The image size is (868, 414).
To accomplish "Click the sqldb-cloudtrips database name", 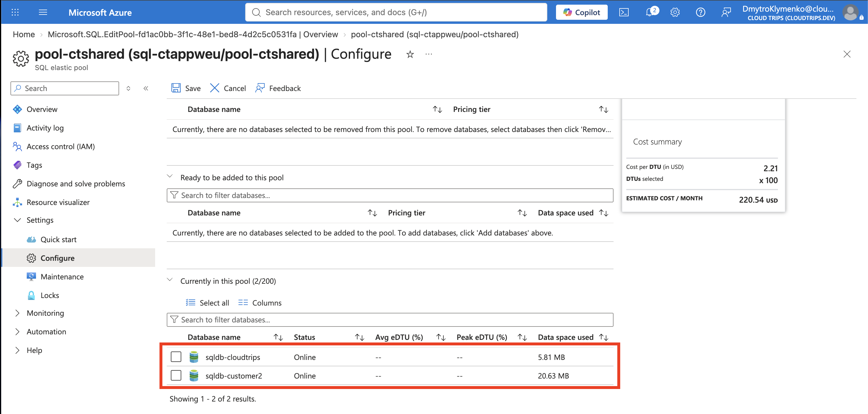I will pos(233,357).
